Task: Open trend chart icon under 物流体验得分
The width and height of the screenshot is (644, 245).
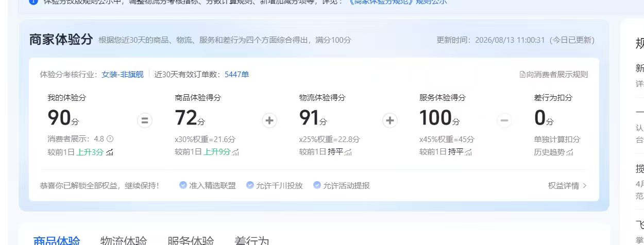Action: [348, 152]
